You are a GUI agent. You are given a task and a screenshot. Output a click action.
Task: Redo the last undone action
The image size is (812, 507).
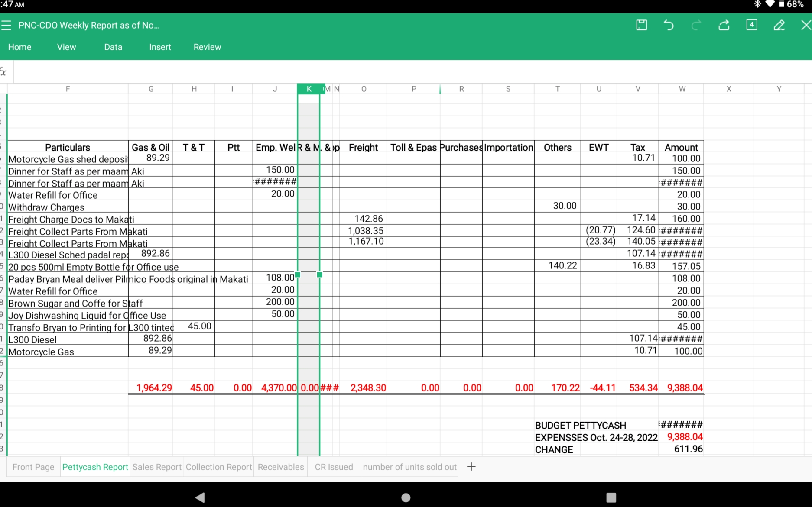tap(696, 25)
